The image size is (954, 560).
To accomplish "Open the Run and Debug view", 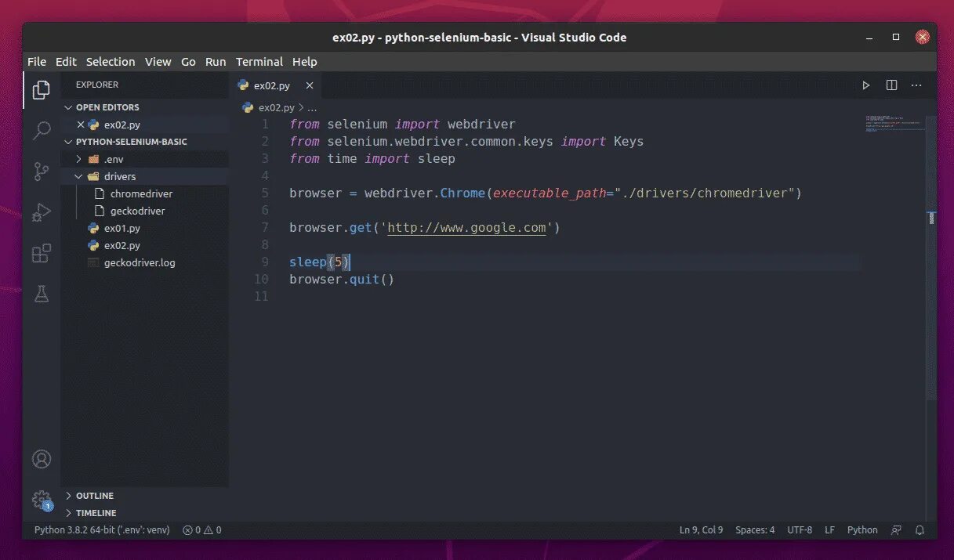I will (x=42, y=212).
